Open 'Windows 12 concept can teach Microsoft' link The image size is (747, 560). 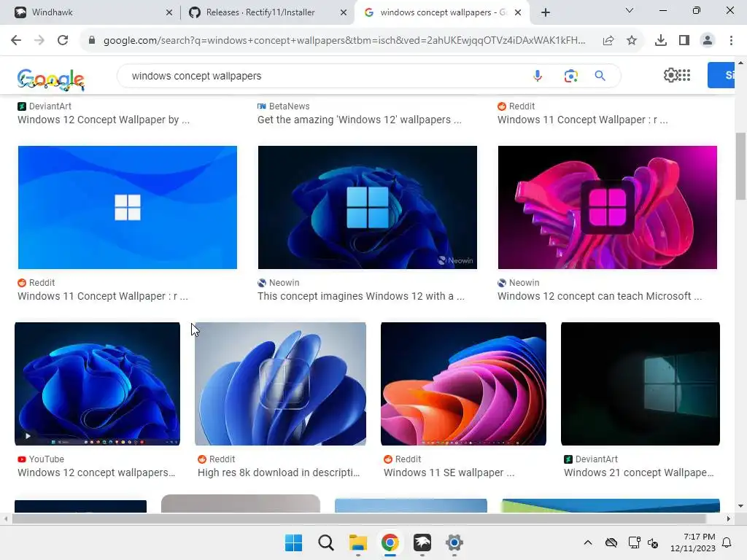point(600,296)
